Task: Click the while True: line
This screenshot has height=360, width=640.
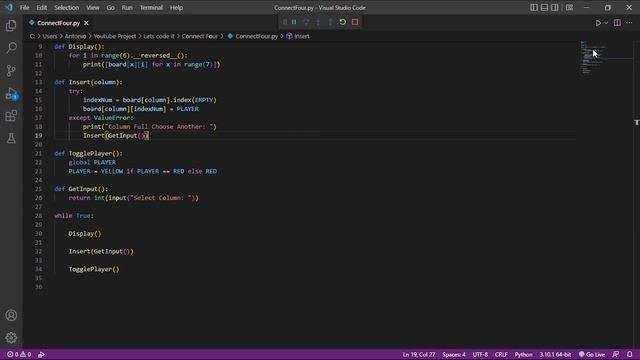Action: 74,216
